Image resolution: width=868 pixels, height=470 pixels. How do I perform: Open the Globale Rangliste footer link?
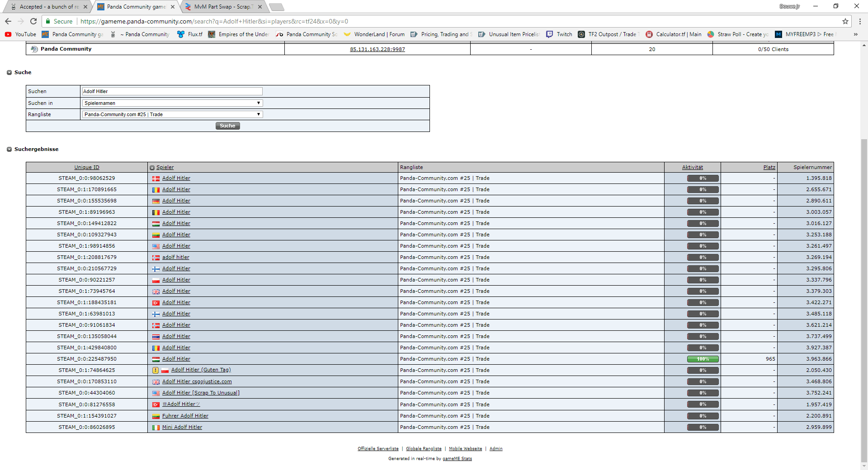point(424,449)
